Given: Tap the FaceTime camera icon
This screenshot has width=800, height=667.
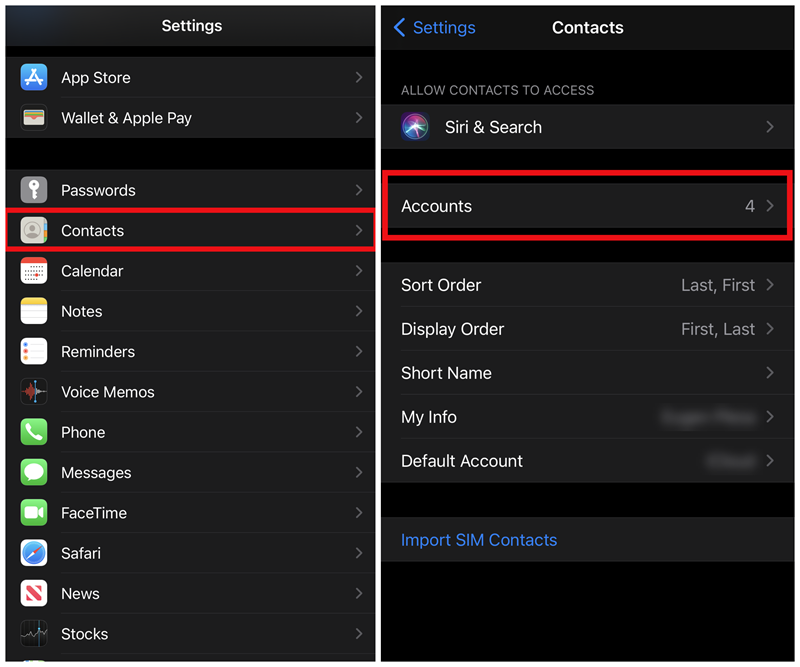Looking at the screenshot, I should point(34,513).
